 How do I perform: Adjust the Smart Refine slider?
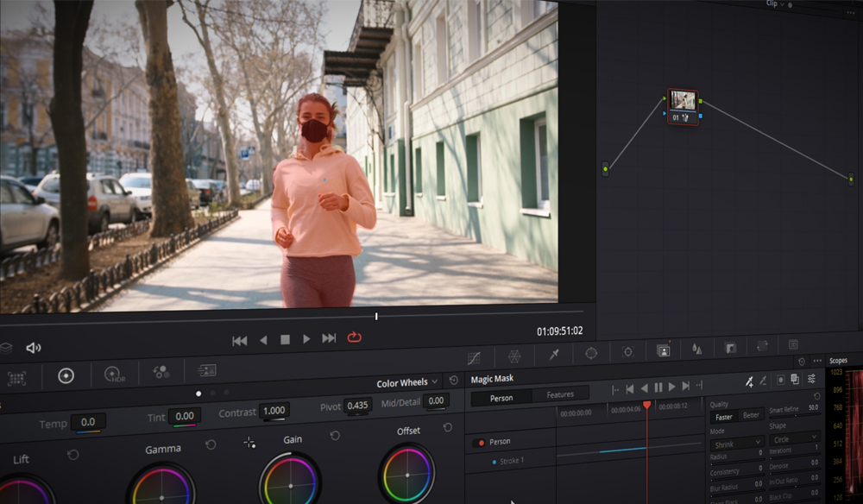pos(794,415)
